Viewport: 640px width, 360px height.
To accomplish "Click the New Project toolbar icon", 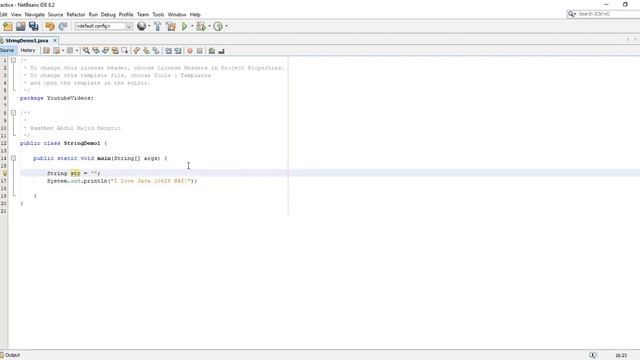I will tap(8, 27).
